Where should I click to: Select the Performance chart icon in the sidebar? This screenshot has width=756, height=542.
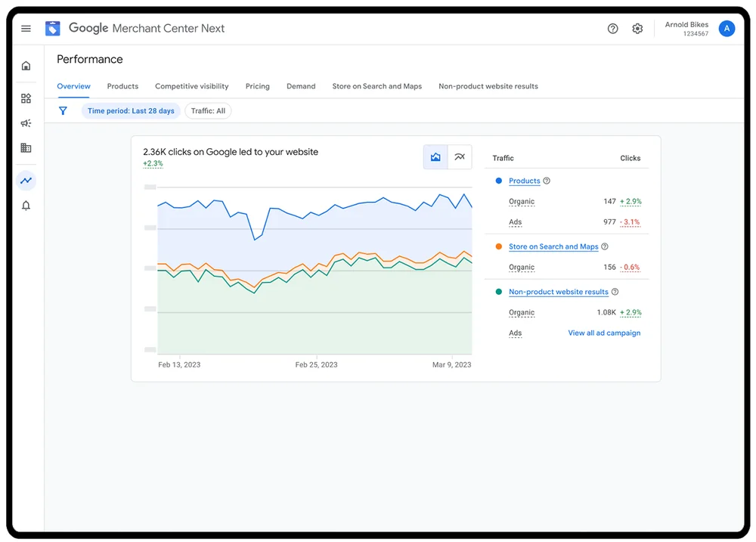pos(26,181)
